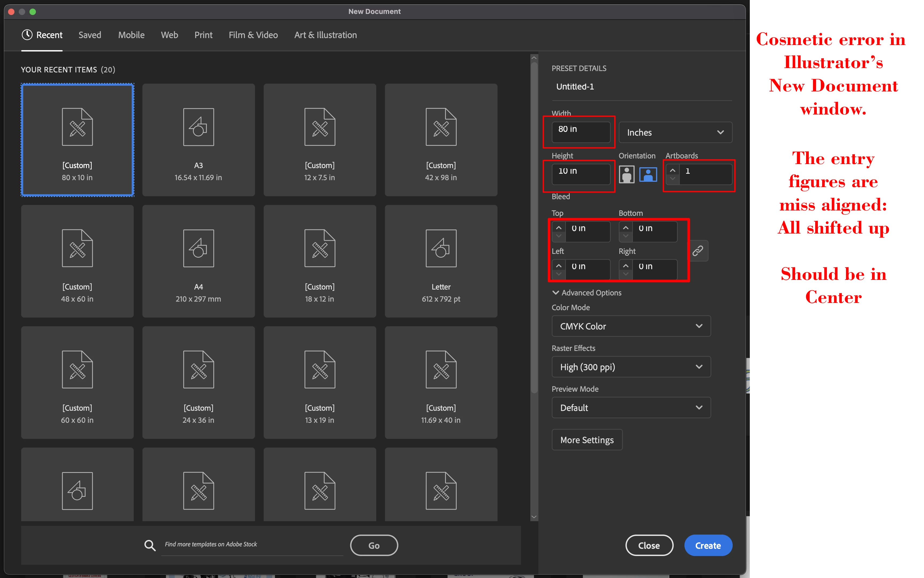Image resolution: width=924 pixels, height=578 pixels.
Task: Select landscape orientation icon
Action: pyautogui.click(x=648, y=174)
